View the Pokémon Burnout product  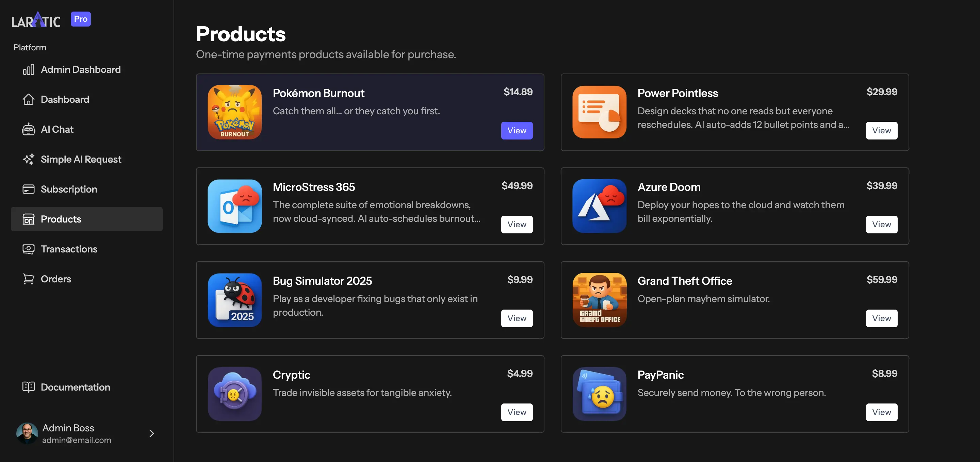point(516,130)
